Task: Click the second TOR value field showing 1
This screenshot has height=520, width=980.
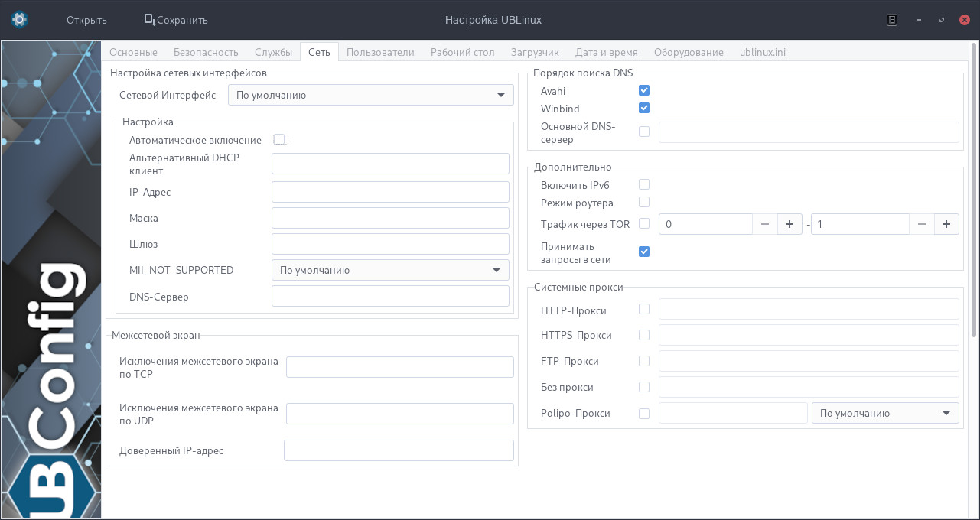Action: pyautogui.click(x=860, y=224)
